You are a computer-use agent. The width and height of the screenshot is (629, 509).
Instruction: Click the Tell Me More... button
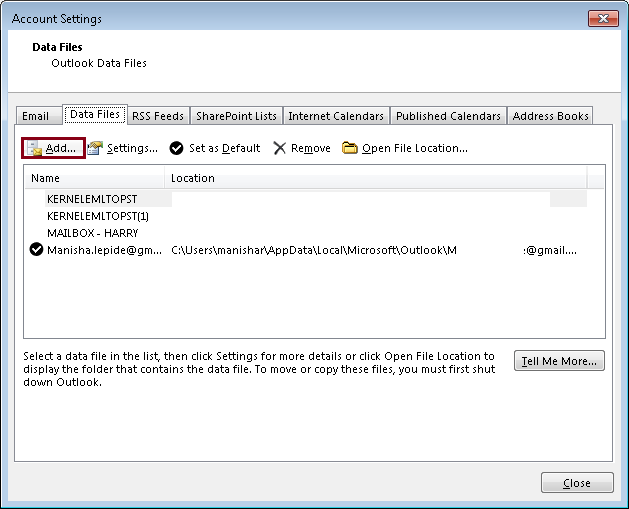tap(559, 361)
